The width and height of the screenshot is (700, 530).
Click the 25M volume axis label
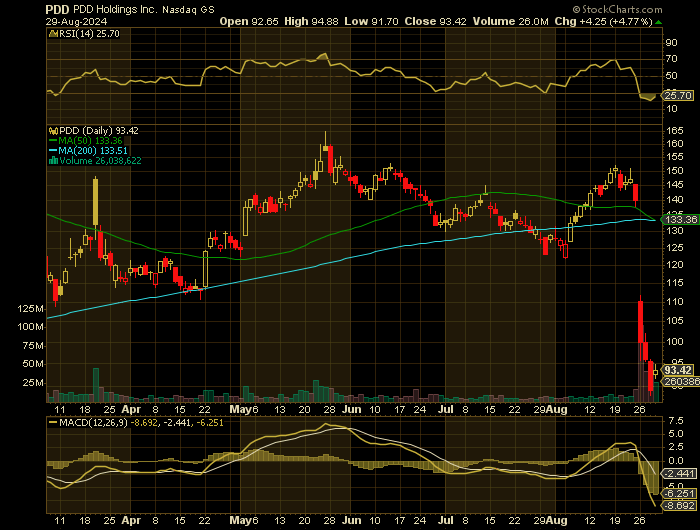(x=33, y=383)
